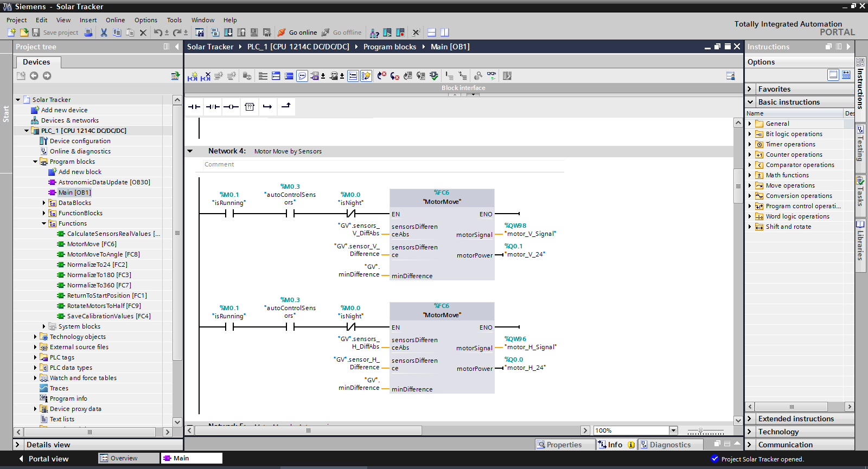Open all networks in editor toolbar
868x469 pixels.
pyautogui.click(x=276, y=76)
